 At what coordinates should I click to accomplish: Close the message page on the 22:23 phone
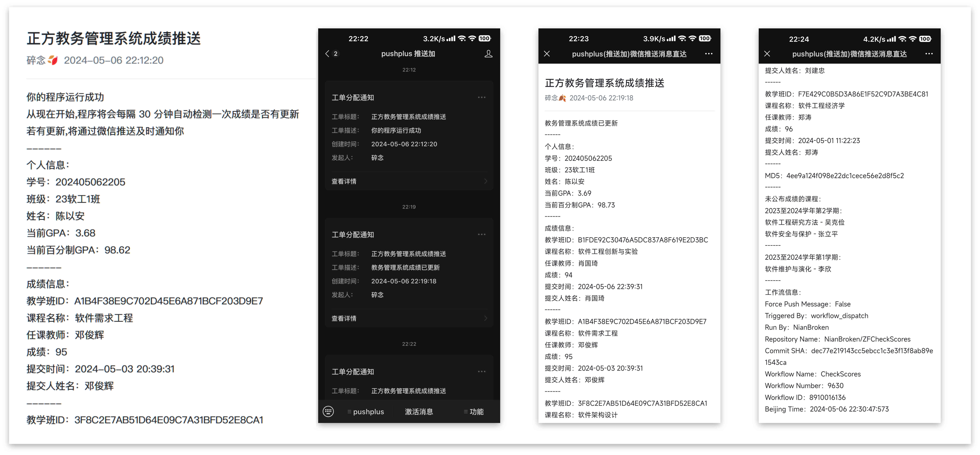click(547, 54)
